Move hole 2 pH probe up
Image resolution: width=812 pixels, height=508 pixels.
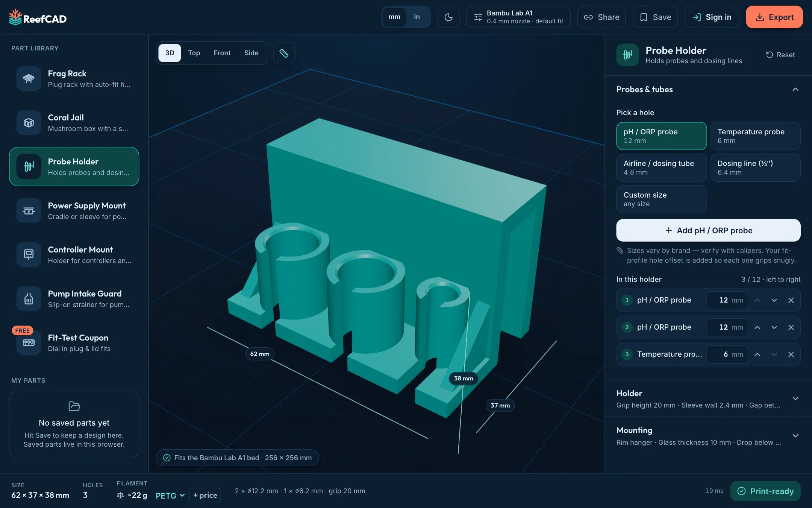tap(757, 327)
